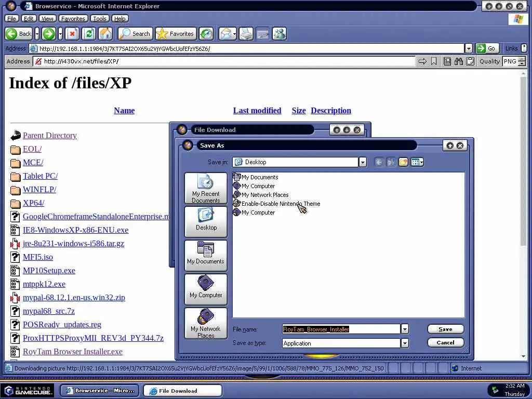Click the Browservice find binoculars icon
532x399 pixels.
click(x=459, y=61)
